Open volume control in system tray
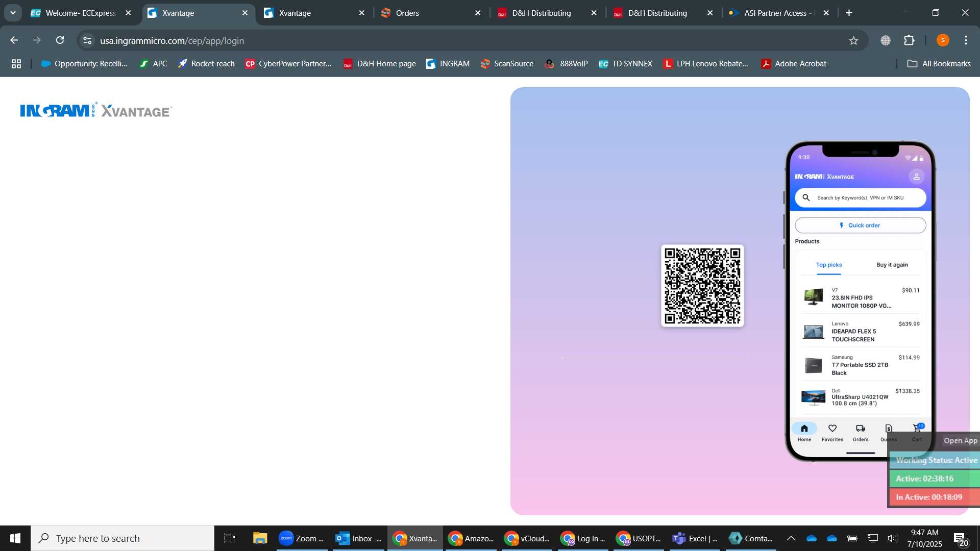This screenshot has height=551, width=980. 893,538
